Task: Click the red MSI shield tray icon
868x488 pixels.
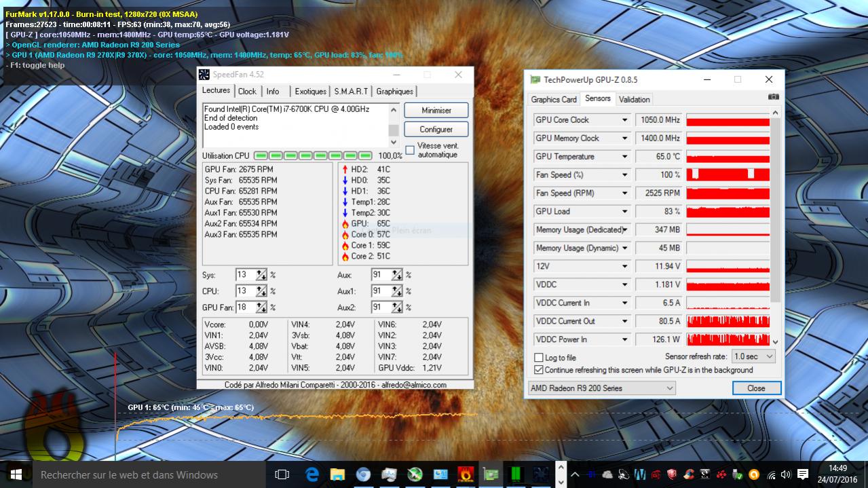Action: (673, 474)
